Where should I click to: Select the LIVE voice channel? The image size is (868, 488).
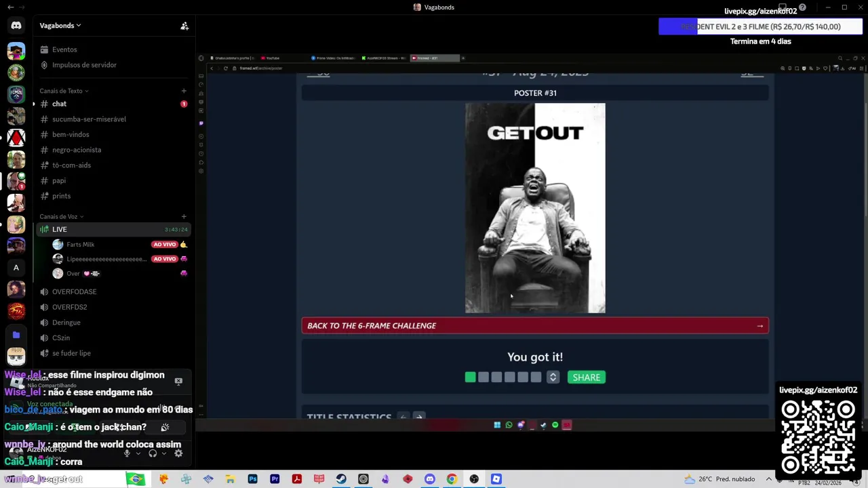click(113, 230)
